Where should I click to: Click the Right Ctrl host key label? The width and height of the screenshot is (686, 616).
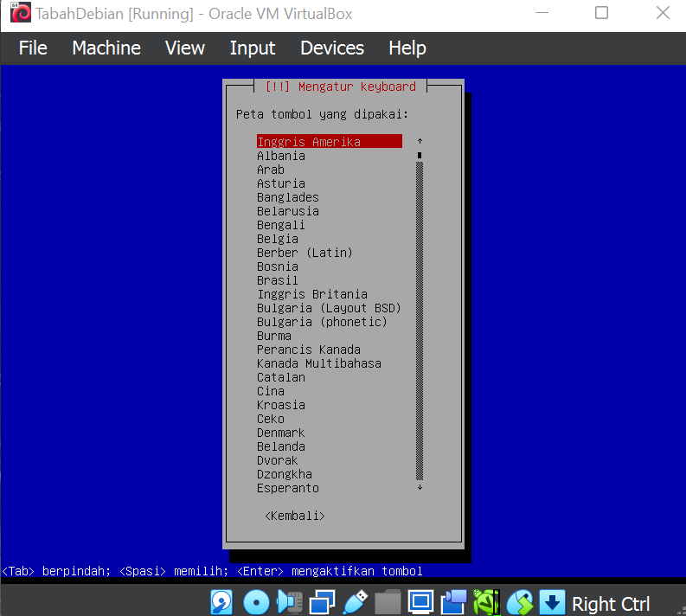(x=611, y=604)
